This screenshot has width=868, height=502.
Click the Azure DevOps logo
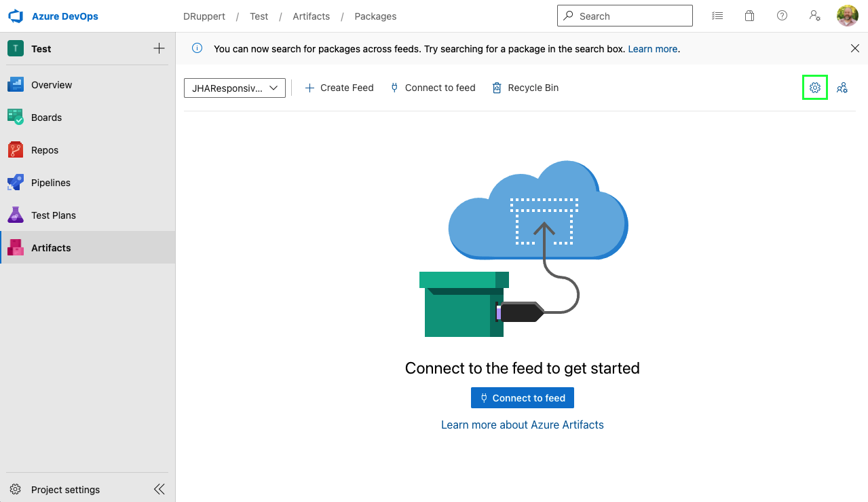click(16, 16)
